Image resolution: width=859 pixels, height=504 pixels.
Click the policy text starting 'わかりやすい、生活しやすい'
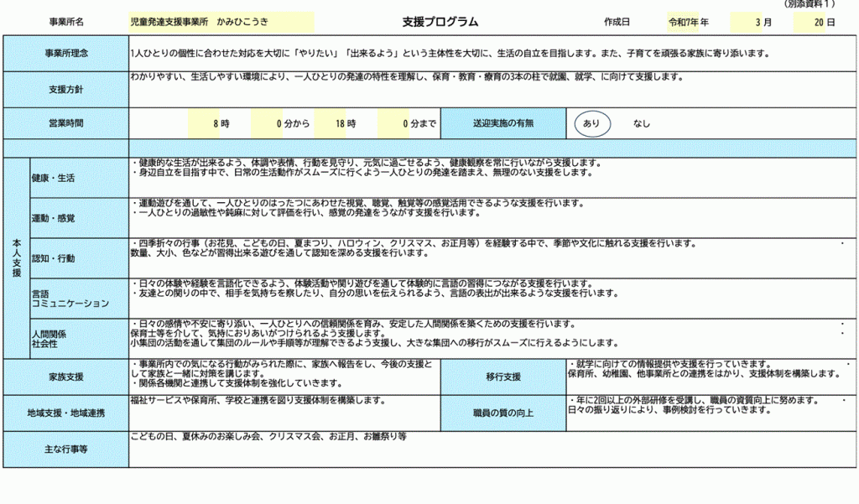tap(407, 76)
